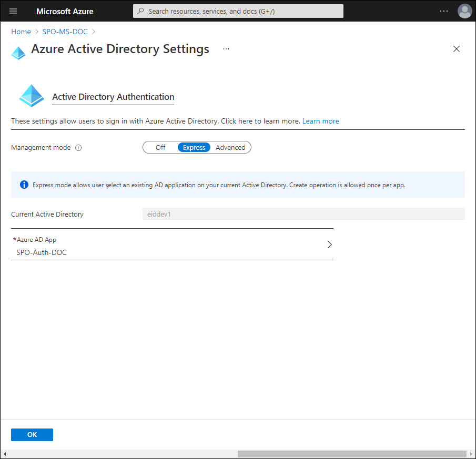
Task: Go to Home breadcrumb
Action: click(x=21, y=32)
